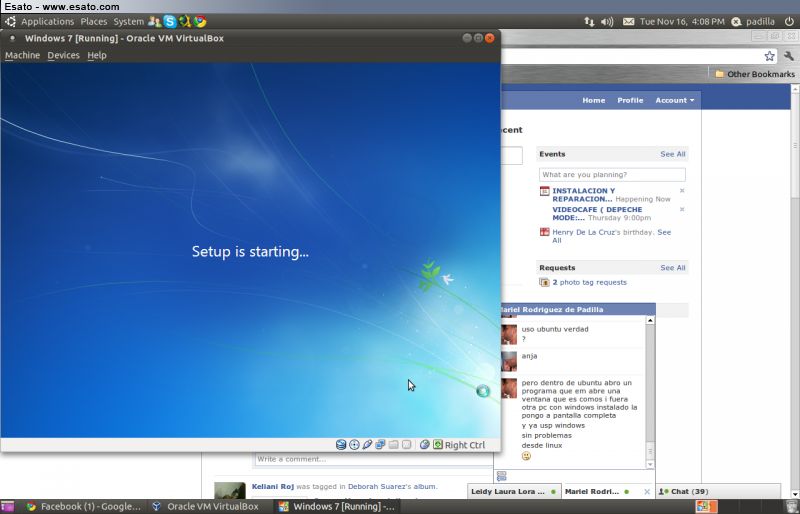This screenshot has width=800, height=514.
Task: Click the chat window scroll up arrow
Action: (x=650, y=320)
